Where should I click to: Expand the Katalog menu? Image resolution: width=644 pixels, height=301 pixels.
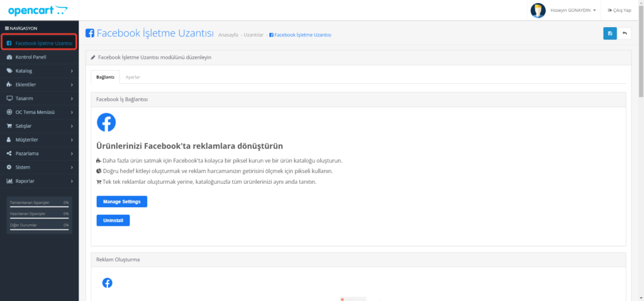point(39,71)
